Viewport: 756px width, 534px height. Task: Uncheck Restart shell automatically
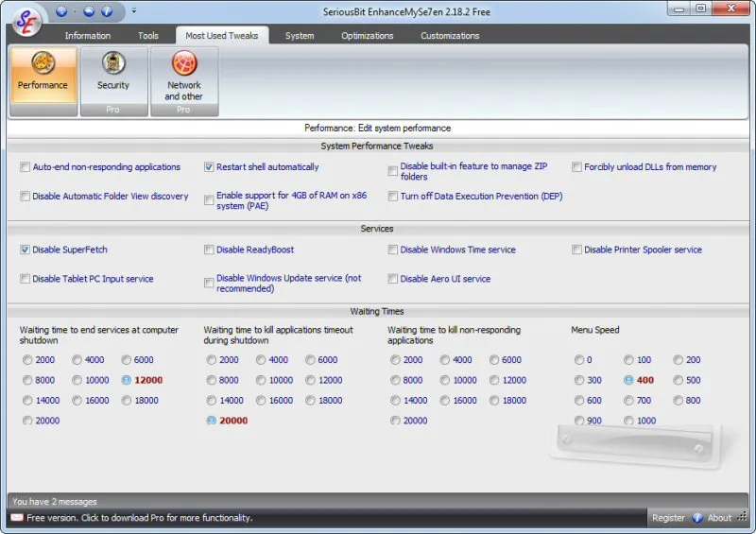click(x=209, y=167)
